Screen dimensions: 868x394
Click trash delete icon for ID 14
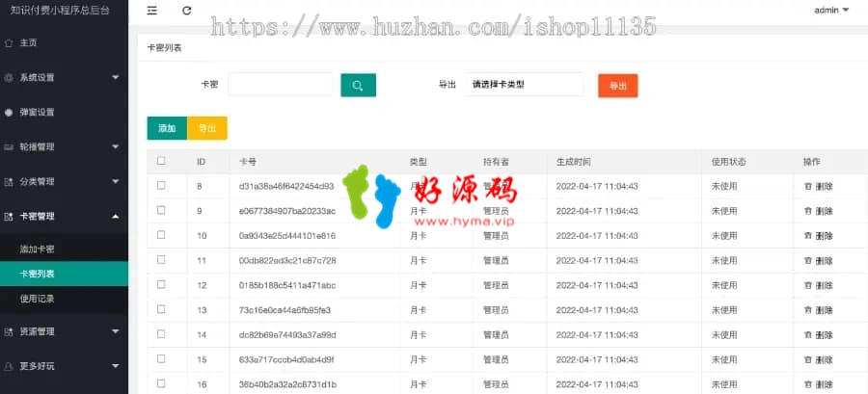coord(807,335)
